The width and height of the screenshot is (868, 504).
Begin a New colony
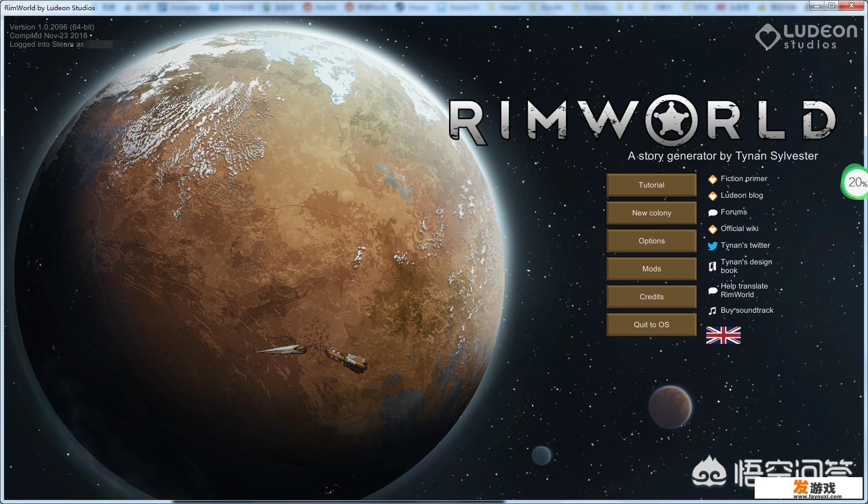(x=652, y=213)
